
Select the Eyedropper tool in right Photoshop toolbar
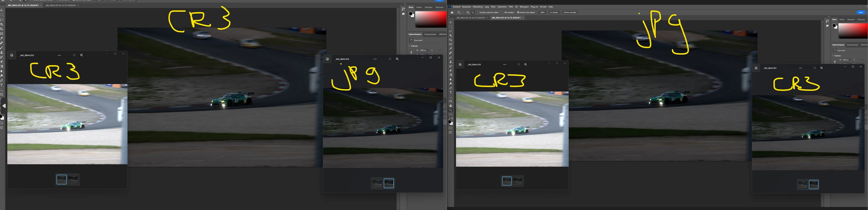coord(451,49)
